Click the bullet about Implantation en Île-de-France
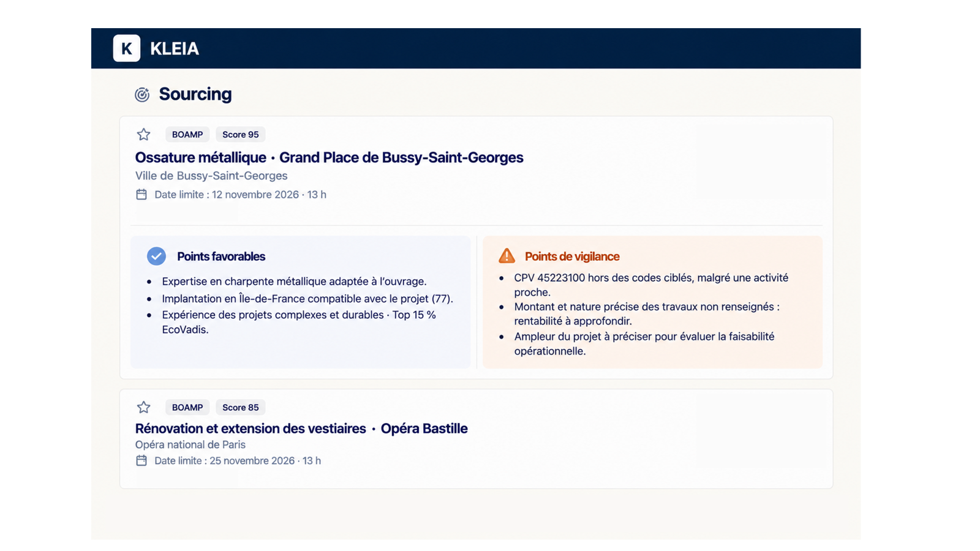This screenshot has width=980, height=551. (x=307, y=299)
